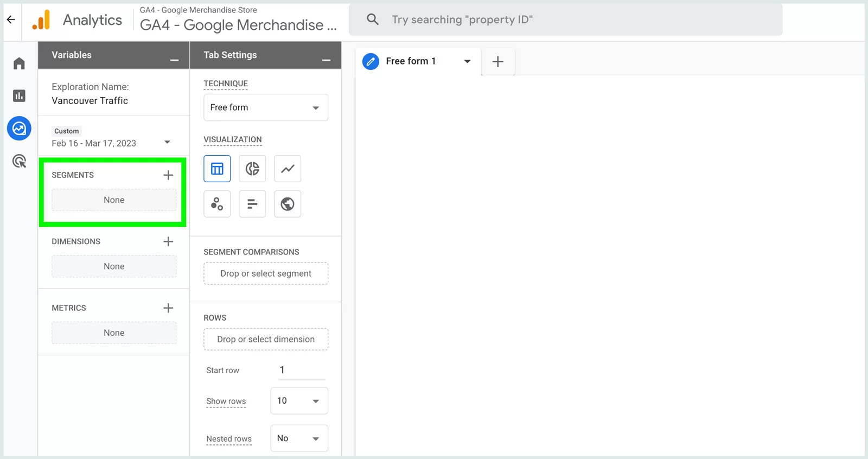868x459 pixels.
Task: Click the VISUALIZATION label
Action: click(233, 139)
